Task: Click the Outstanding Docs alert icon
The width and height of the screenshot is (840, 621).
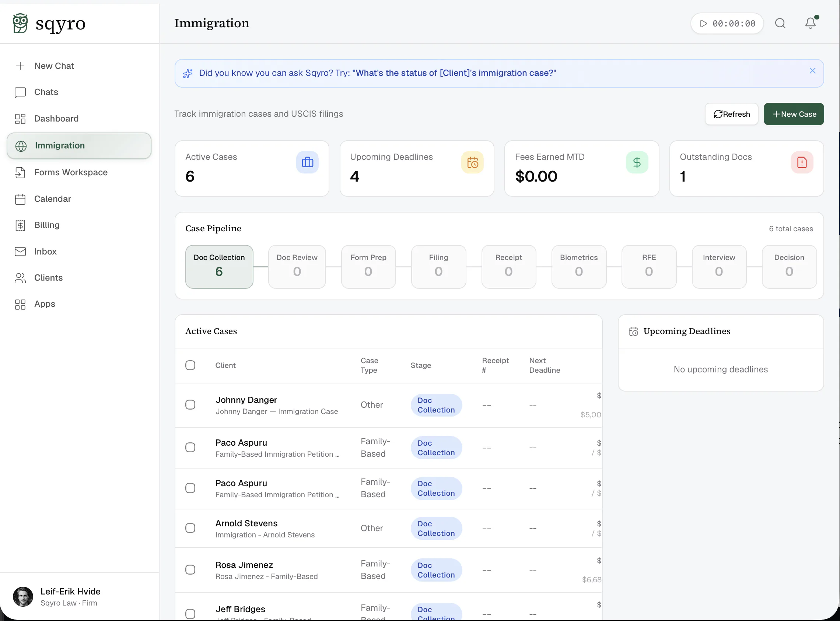Action: click(x=802, y=162)
